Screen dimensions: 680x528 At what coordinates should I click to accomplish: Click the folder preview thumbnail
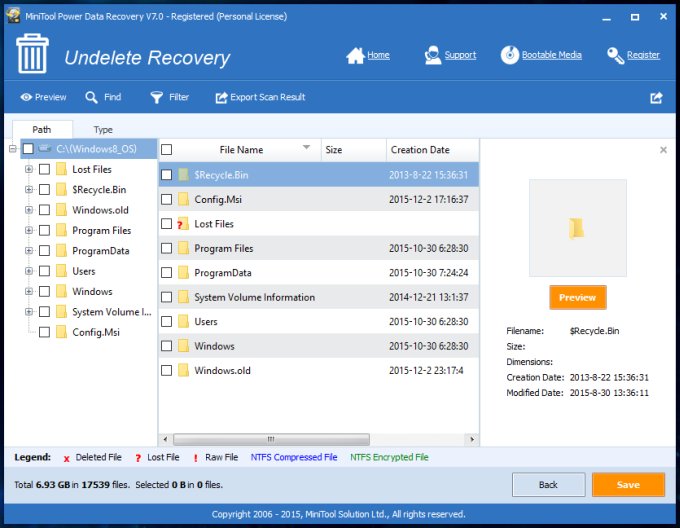tap(578, 228)
